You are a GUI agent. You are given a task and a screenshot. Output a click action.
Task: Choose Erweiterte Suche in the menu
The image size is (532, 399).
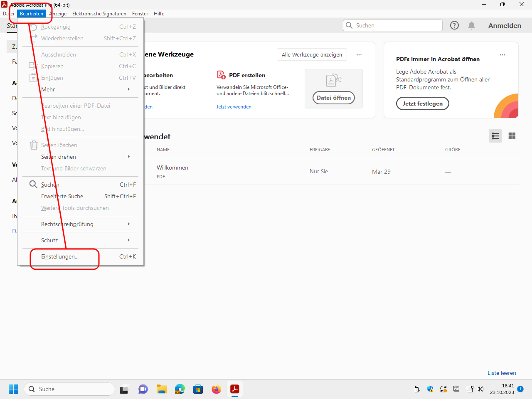(62, 196)
